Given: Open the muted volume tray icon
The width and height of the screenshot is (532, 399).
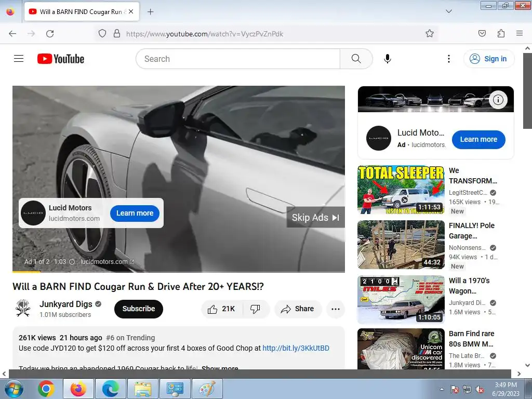Looking at the screenshot, I should (480, 389).
